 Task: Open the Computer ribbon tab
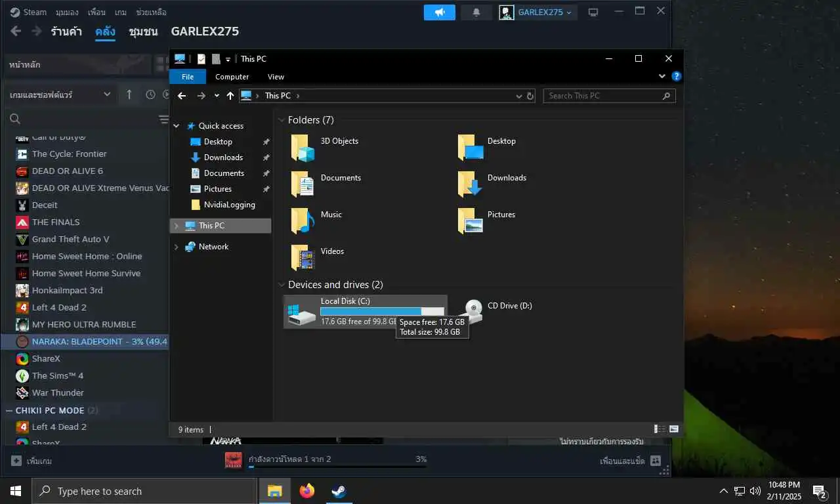click(232, 77)
